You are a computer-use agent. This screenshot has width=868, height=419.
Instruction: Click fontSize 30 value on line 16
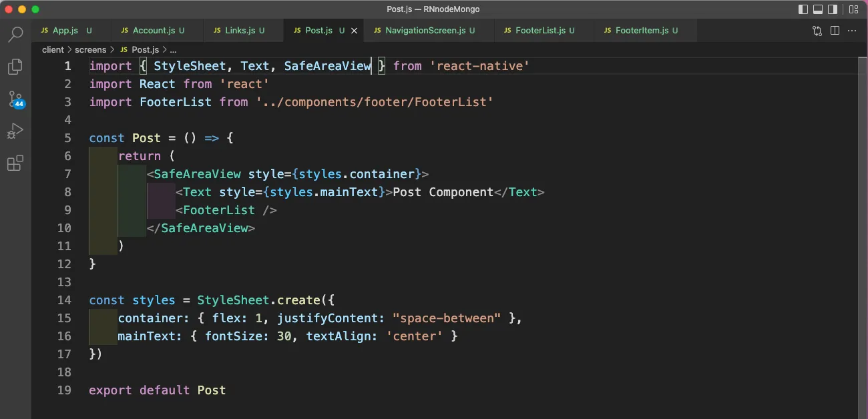[x=284, y=336]
